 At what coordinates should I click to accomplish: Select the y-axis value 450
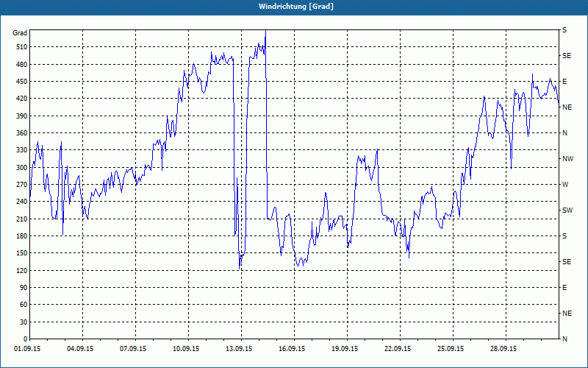22,82
